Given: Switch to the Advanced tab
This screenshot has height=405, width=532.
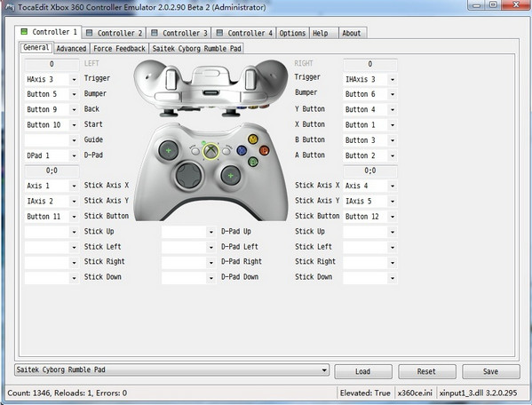Looking at the screenshot, I should pos(71,49).
